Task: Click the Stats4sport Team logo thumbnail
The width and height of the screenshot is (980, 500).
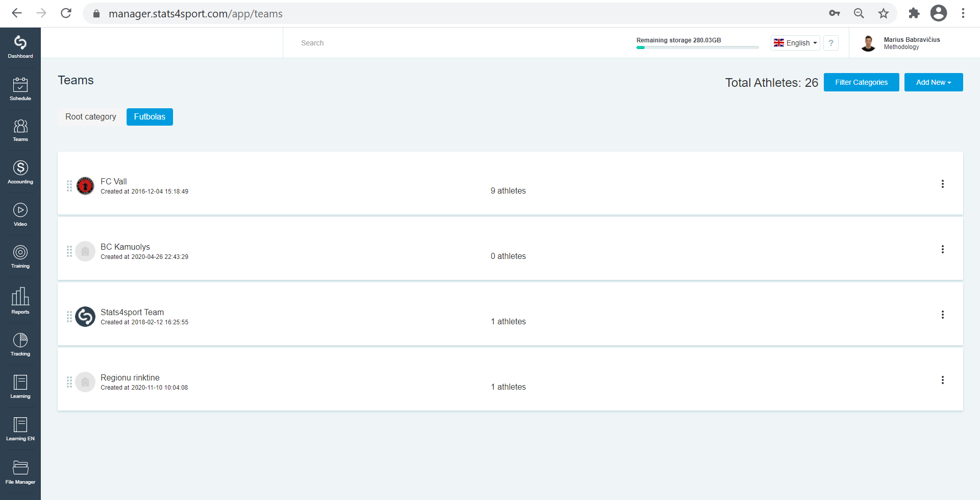Action: point(85,317)
